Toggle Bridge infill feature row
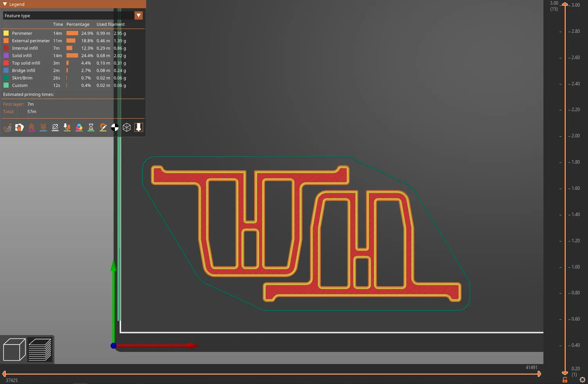Viewport: 588px width, 384px height. (73, 70)
